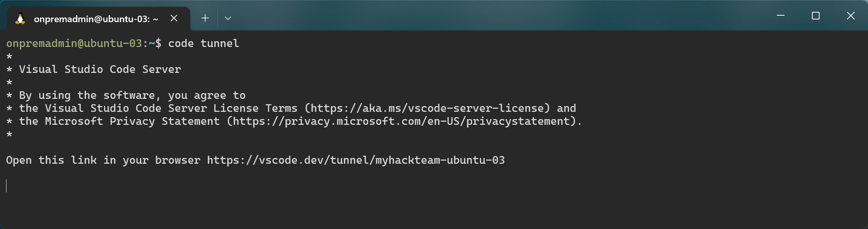Open a new terminal tab with the plus button
This screenshot has width=868, height=229.
205,18
